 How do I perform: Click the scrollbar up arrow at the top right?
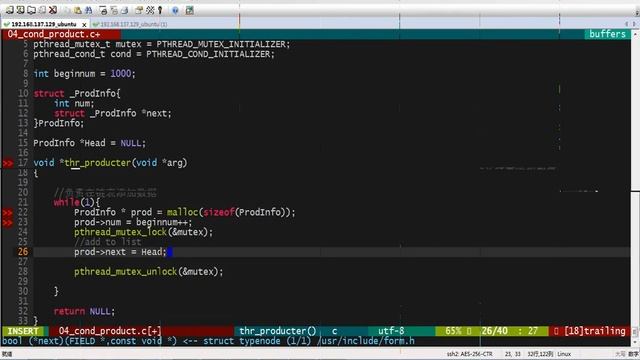(x=635, y=34)
